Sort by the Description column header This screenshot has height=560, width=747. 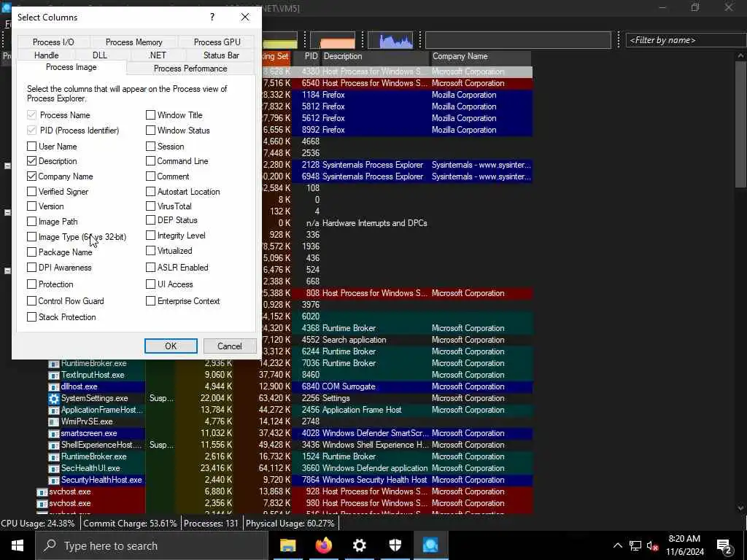pos(375,56)
